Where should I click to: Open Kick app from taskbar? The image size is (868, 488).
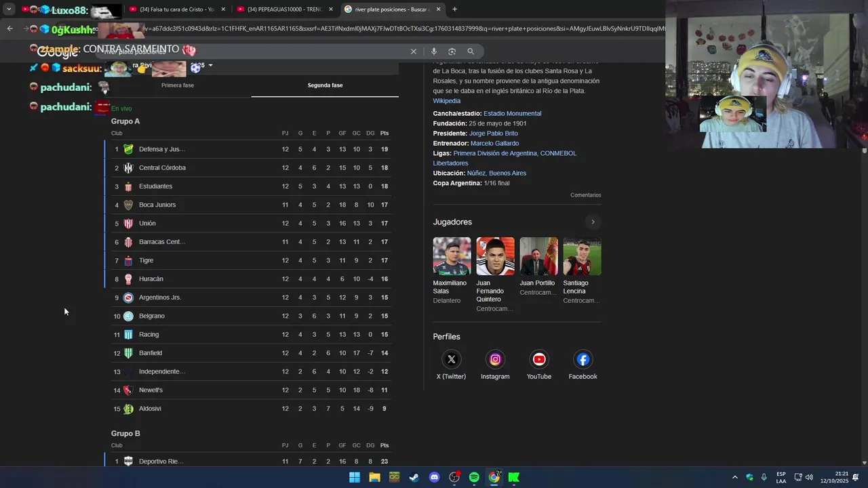[514, 477]
